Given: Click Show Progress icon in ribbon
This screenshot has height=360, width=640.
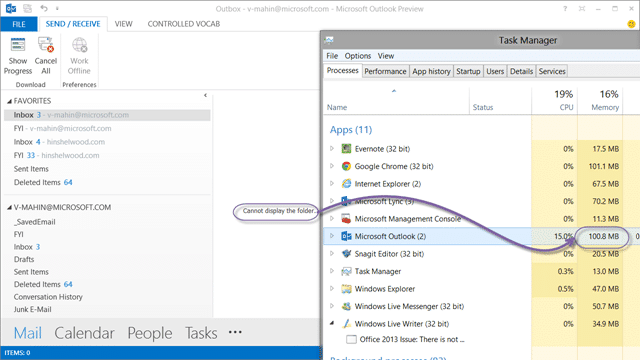Looking at the screenshot, I should [18, 44].
